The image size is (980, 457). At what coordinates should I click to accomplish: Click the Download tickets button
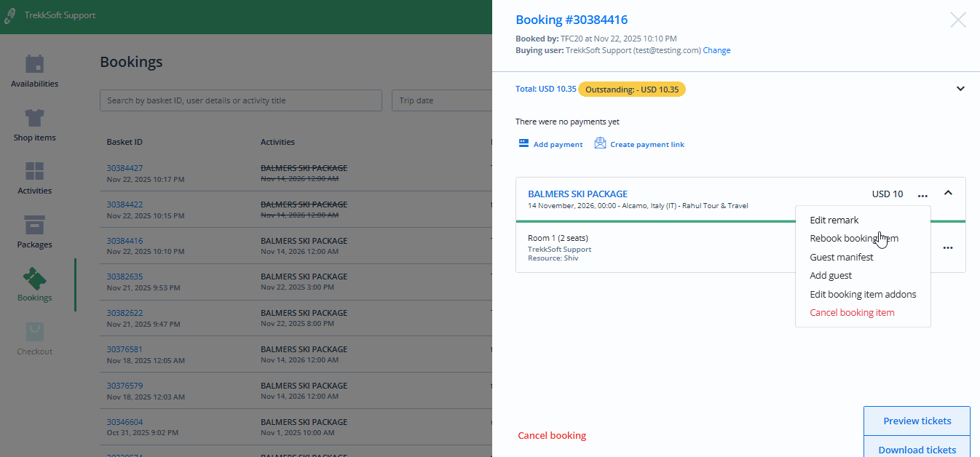pos(917,449)
